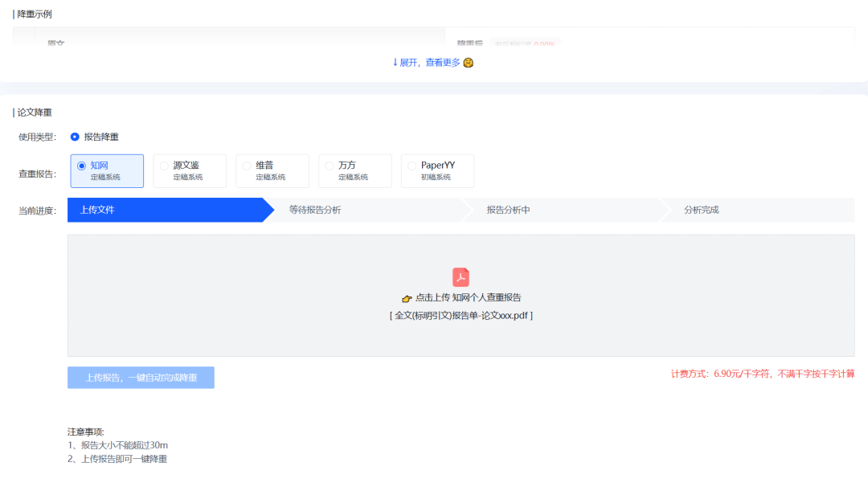Click 上传报告，一键自动完成降重 button

[x=141, y=378]
